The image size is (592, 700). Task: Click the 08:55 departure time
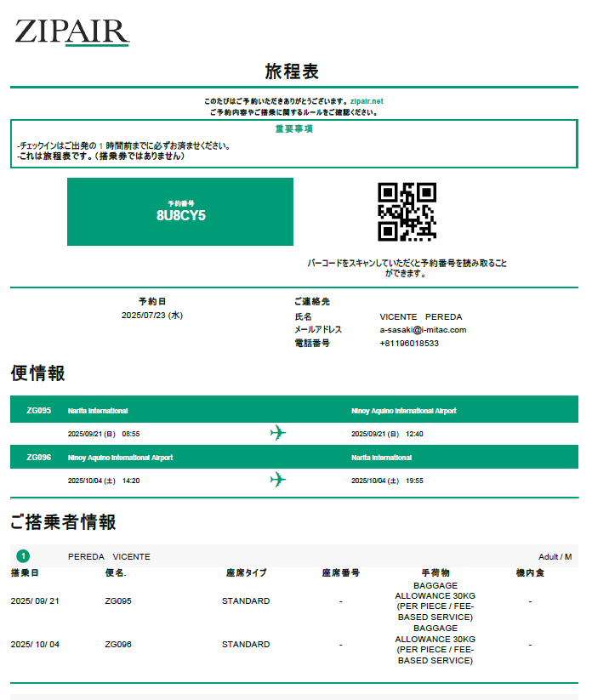pos(130,434)
